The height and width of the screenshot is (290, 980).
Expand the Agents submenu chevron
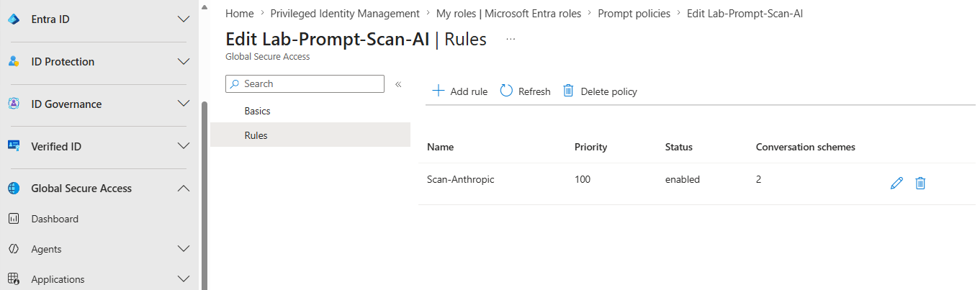pyautogui.click(x=184, y=249)
